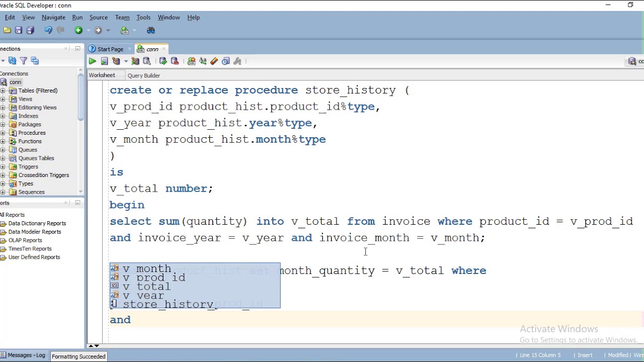Open the SQL History icon
This screenshot has width=644, height=362.
(x=226, y=61)
